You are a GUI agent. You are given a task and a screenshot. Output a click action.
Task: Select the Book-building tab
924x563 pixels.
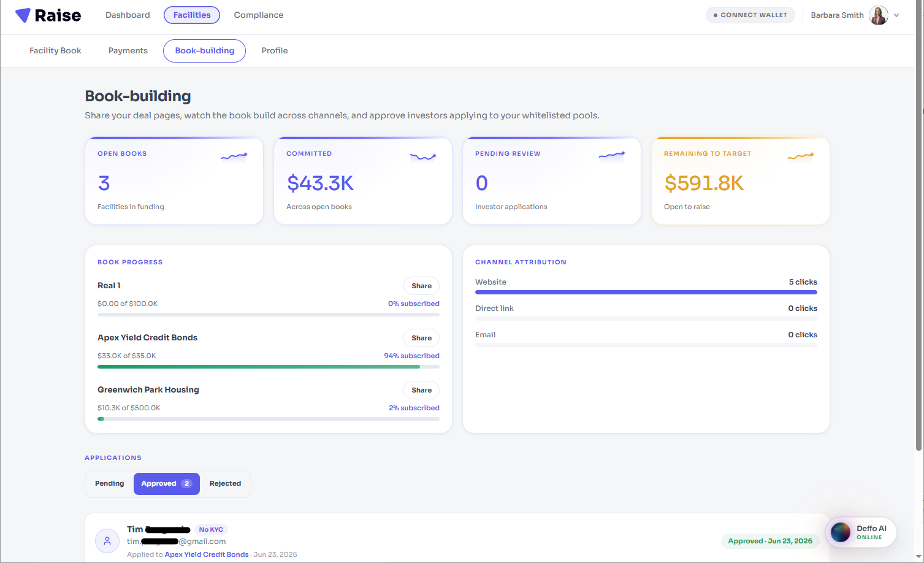click(x=205, y=51)
